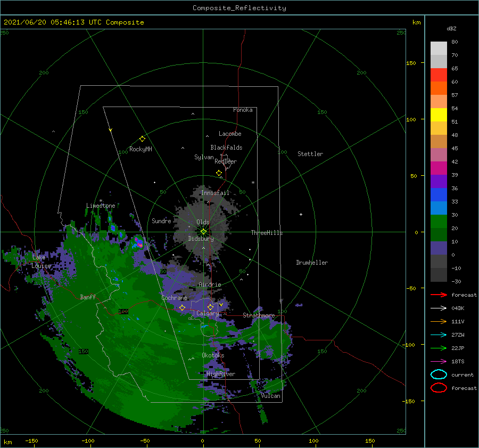Click the intense storm cell east of Limestone
Screen dimensions: 479x448
[x=139, y=242]
